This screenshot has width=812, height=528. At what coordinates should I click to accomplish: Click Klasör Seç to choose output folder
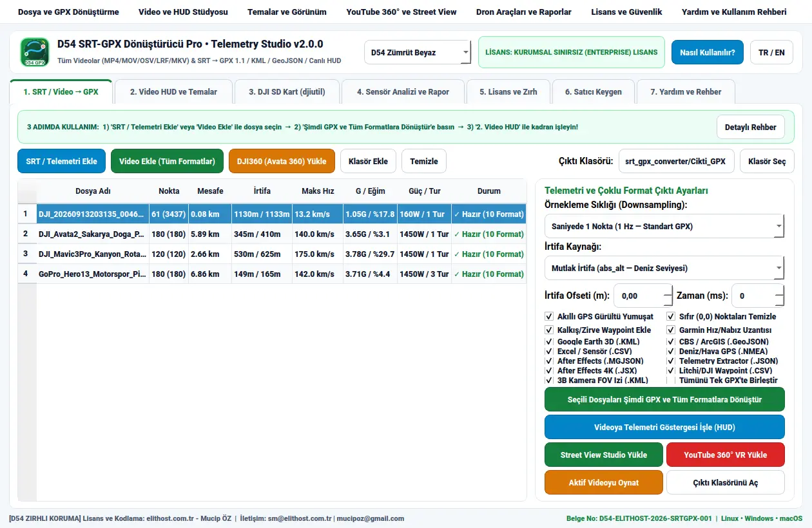(767, 161)
